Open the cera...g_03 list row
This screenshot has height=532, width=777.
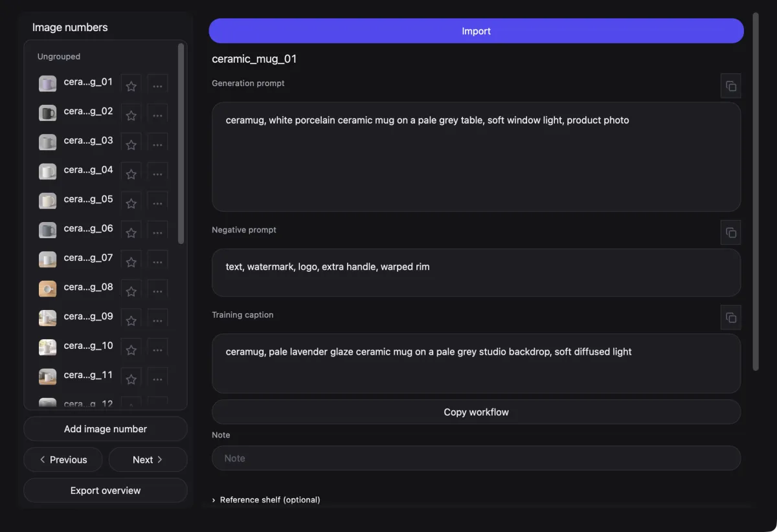pos(103,142)
